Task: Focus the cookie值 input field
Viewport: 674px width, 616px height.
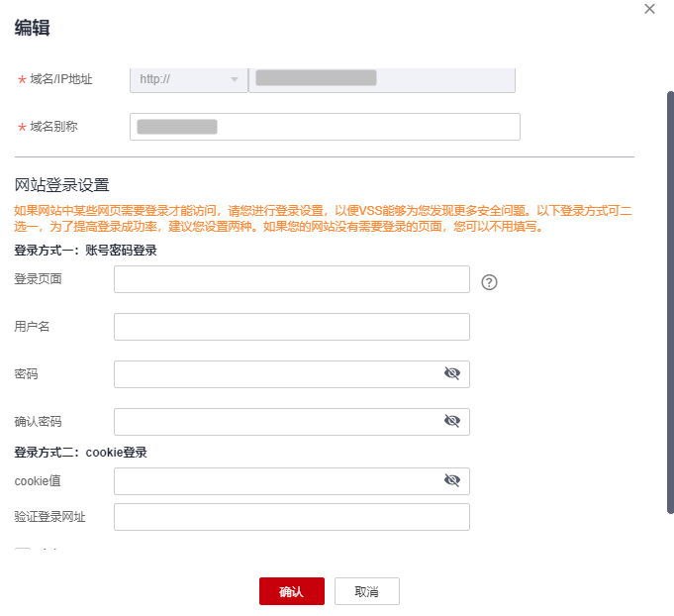Action: pos(277,481)
